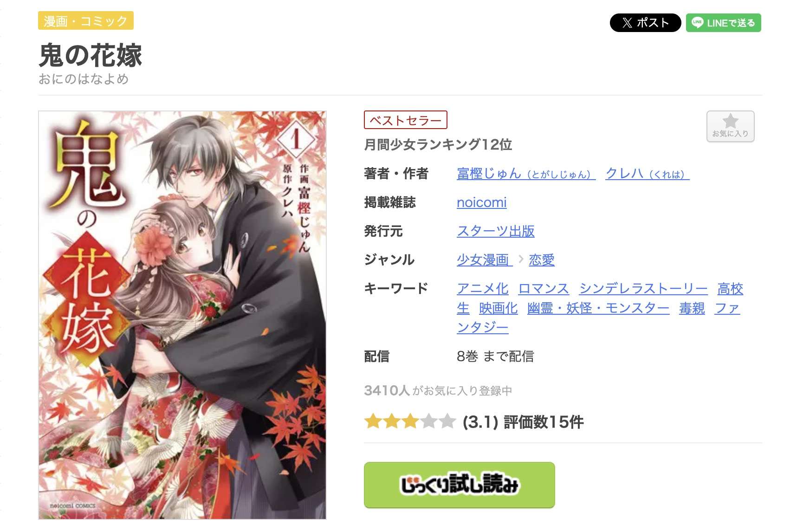Image resolution: width=803 pixels, height=532 pixels.
Task: Select the 少女漫画 genre link
Action: (484, 260)
